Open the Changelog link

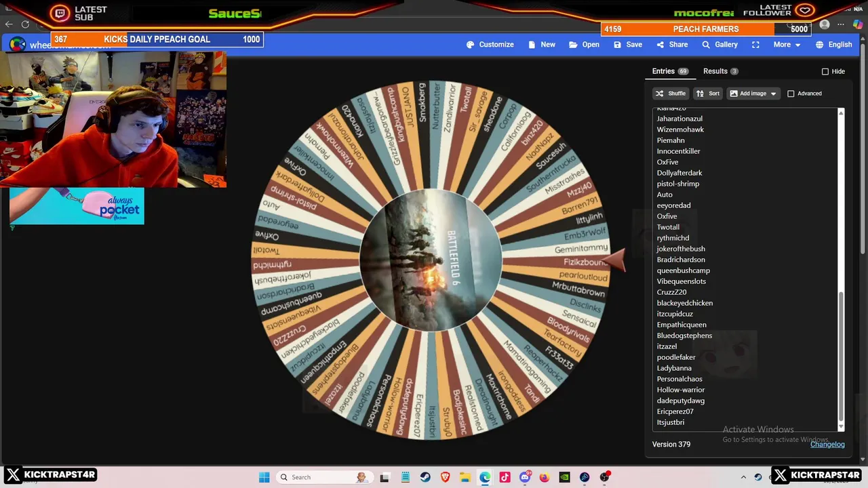click(827, 445)
